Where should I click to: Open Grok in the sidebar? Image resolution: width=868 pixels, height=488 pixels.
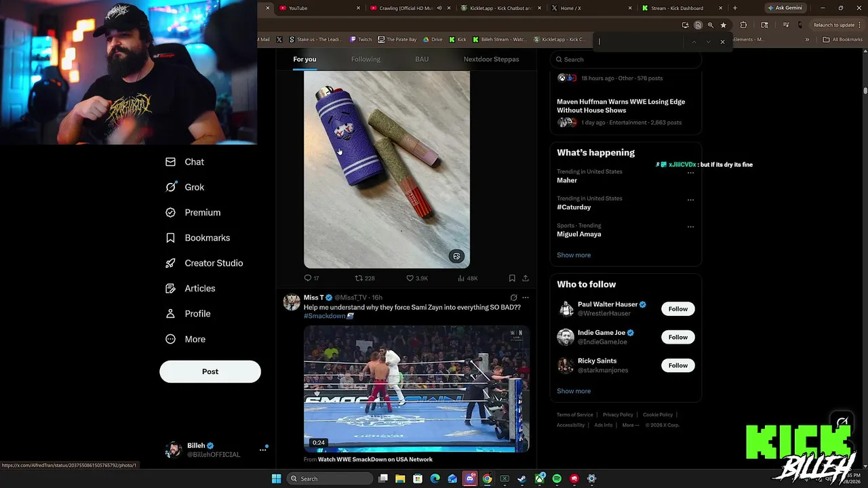tap(184, 187)
